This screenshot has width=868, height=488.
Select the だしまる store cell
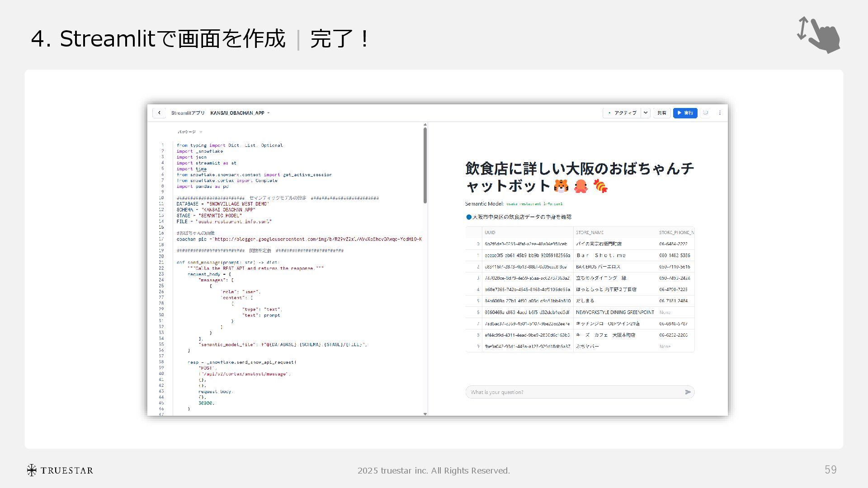(615, 301)
